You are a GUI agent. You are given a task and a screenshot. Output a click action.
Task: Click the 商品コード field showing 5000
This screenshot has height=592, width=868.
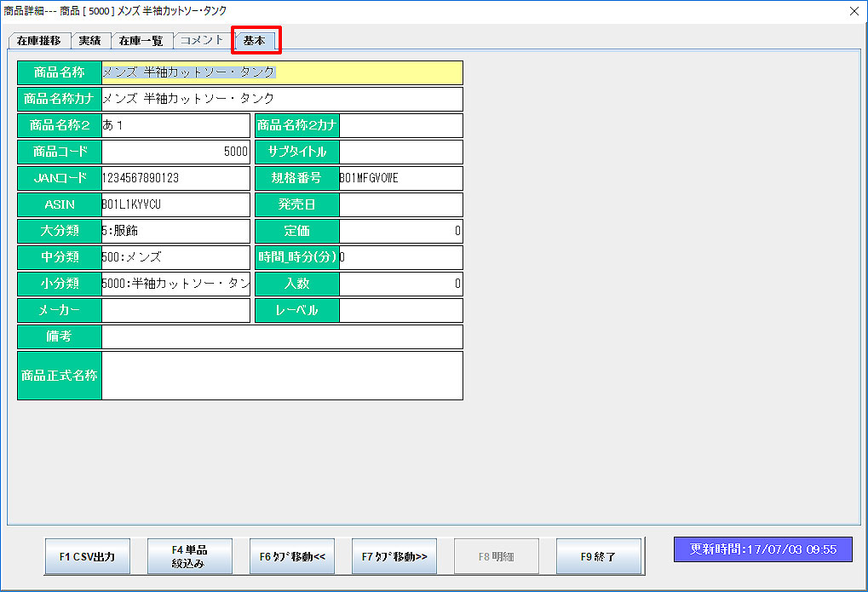point(175,152)
